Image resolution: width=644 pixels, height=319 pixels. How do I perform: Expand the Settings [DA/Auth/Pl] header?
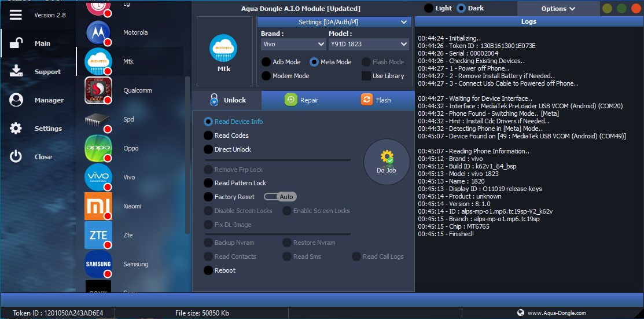332,22
